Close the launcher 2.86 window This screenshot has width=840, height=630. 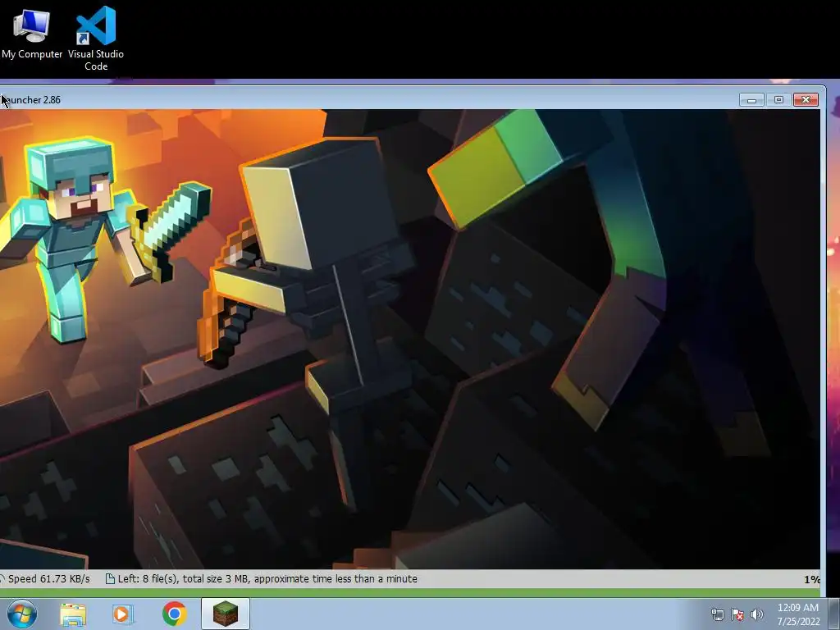coord(806,99)
